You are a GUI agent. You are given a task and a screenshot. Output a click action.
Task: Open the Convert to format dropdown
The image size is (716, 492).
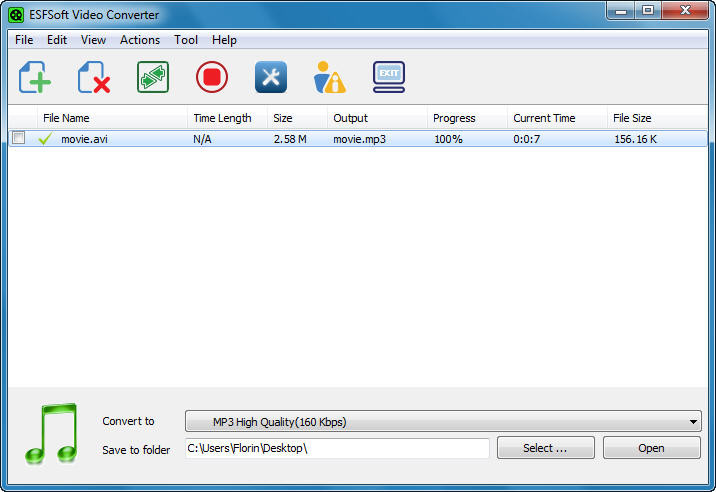tap(443, 421)
